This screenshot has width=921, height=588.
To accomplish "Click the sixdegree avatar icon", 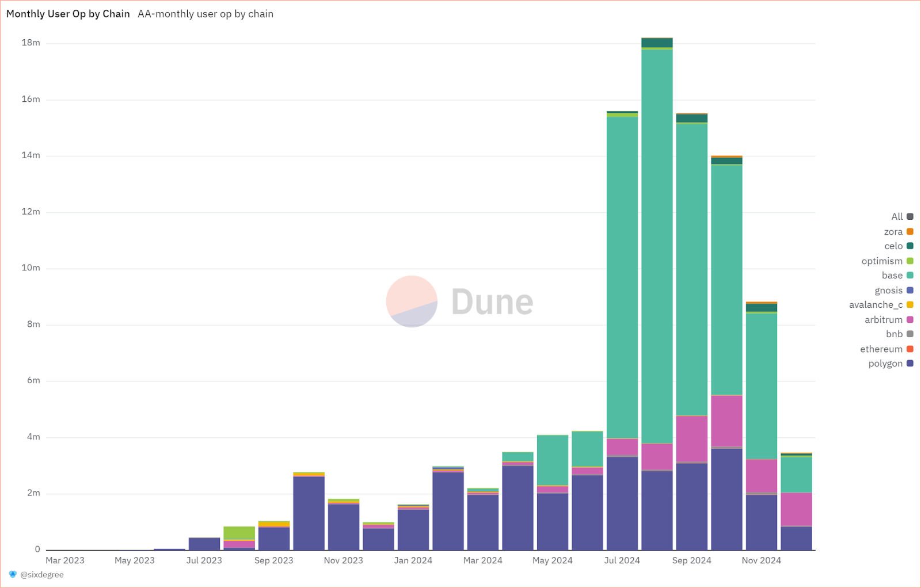I will (13, 574).
